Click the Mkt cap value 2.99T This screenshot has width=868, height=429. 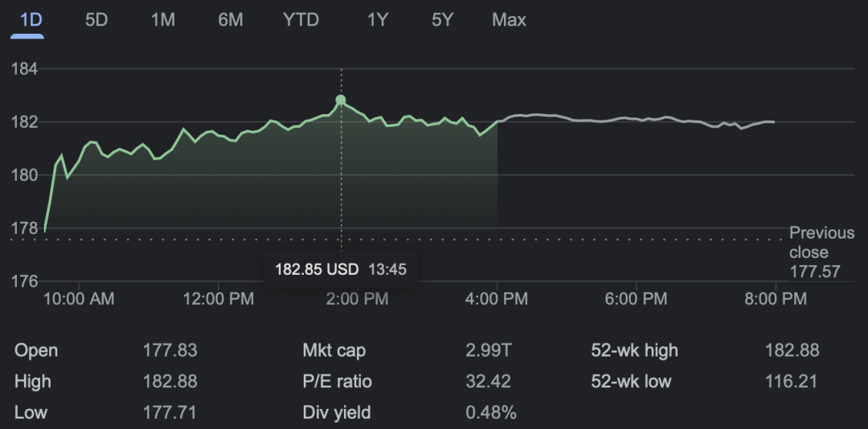(x=487, y=350)
